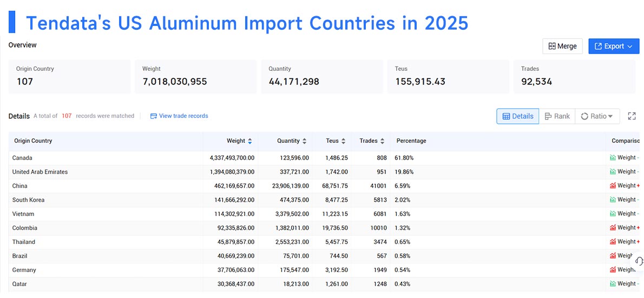
Task: Switch to Details view tab
Action: pyautogui.click(x=517, y=116)
